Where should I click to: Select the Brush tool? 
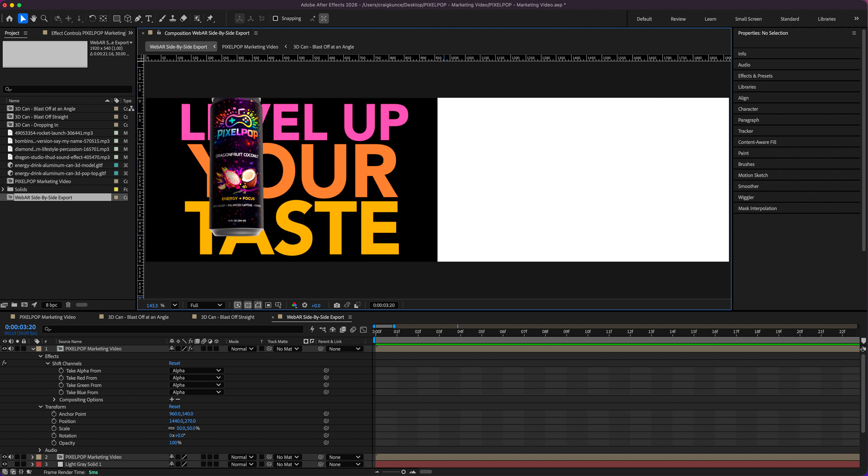point(162,18)
